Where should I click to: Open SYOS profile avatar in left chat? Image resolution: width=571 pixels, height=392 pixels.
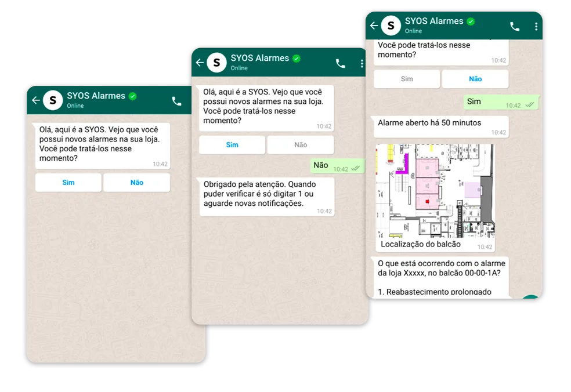[53, 100]
